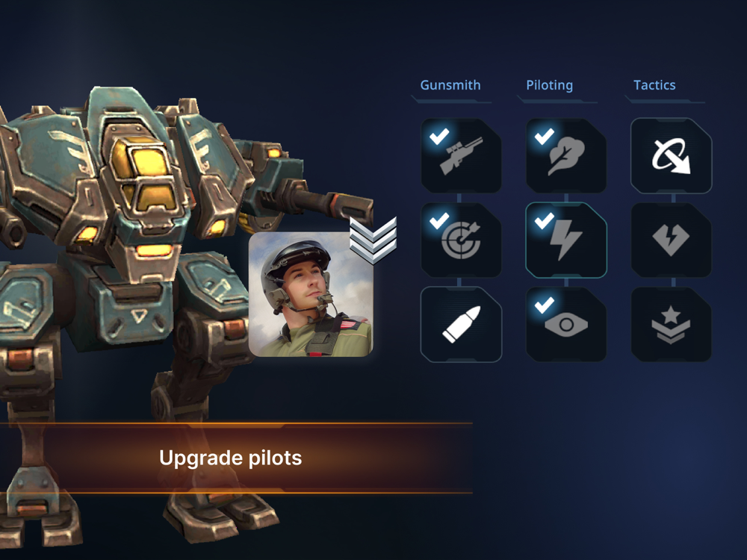
Task: Select the lightning bolt skill
Action: 566,240
